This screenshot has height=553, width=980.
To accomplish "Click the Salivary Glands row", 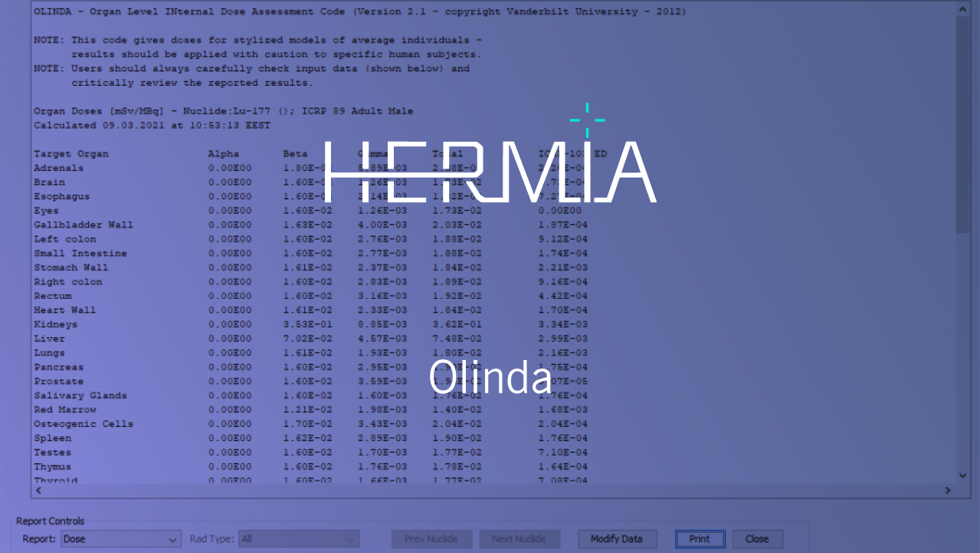I will [80, 395].
